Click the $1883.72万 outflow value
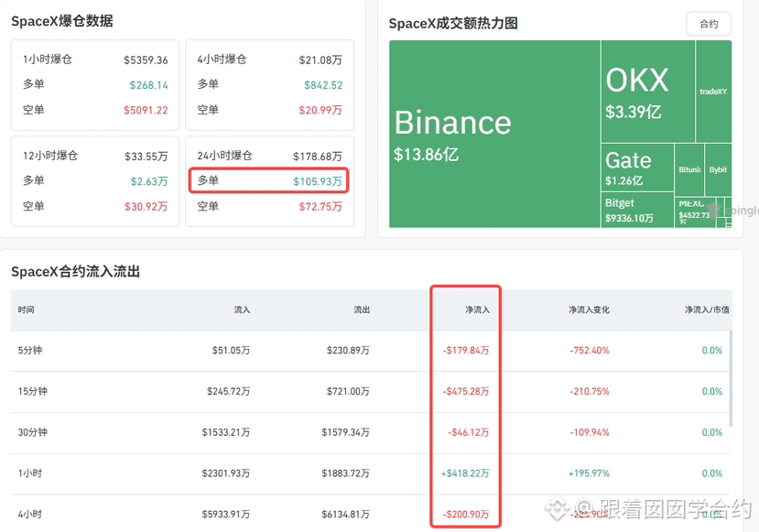Viewport: 759px width, 532px height. [345, 473]
